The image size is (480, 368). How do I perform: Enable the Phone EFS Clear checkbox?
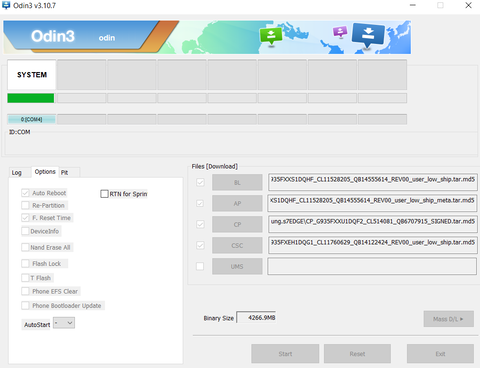(25, 291)
